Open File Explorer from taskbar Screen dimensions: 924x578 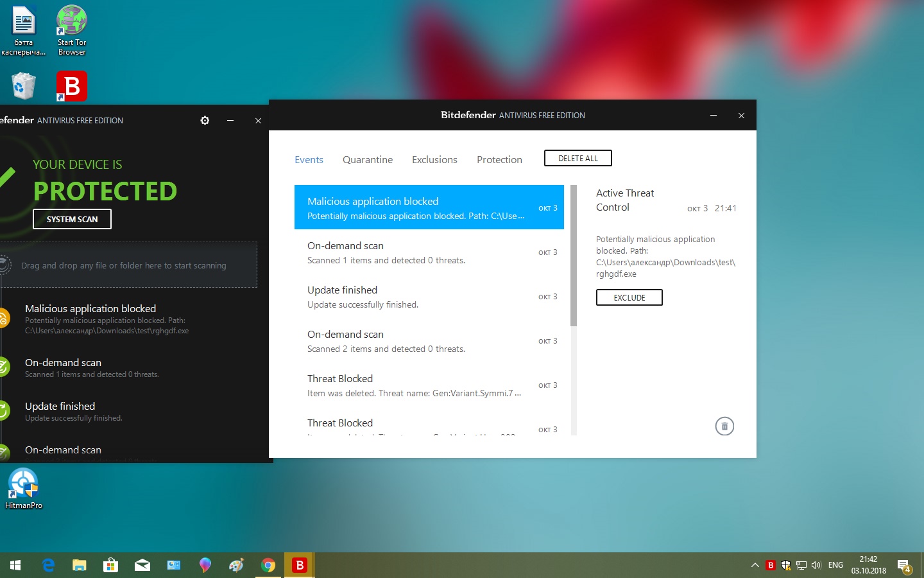(x=79, y=565)
